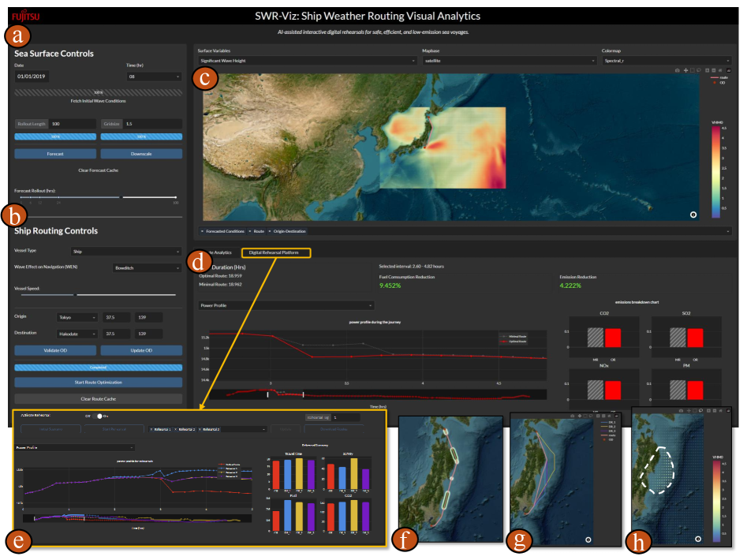The image size is (747, 560).
Task: Click the white circle attribution icon on main map
Action: point(693,214)
